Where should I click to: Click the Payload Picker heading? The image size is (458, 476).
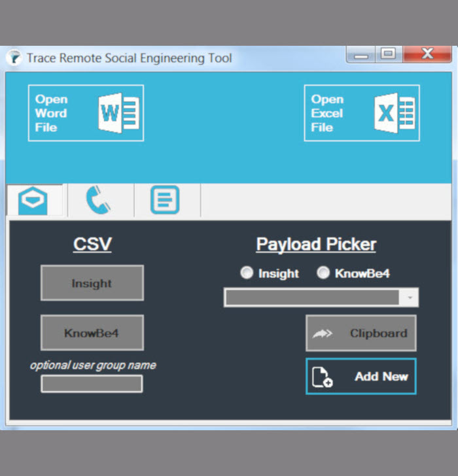click(x=316, y=244)
